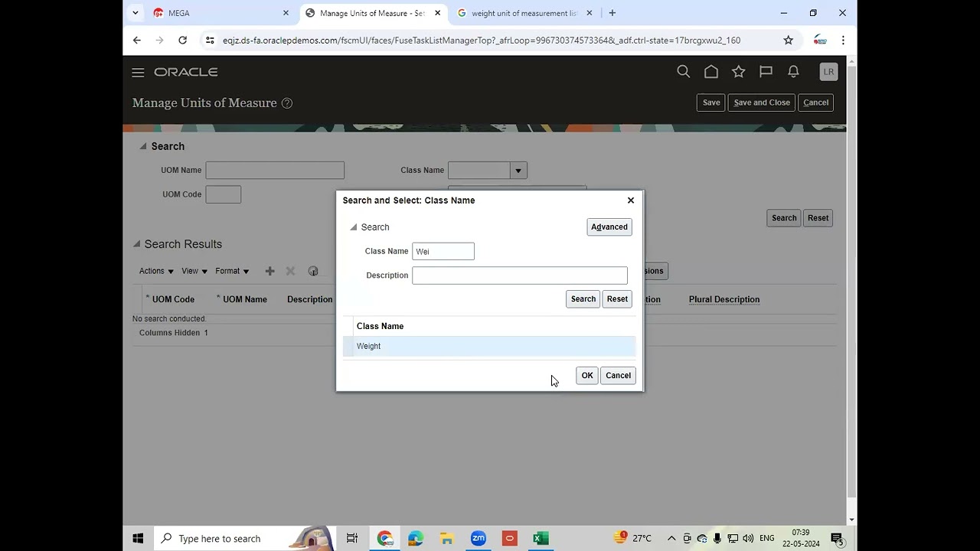Click the Windows taskbar search box

(245, 539)
